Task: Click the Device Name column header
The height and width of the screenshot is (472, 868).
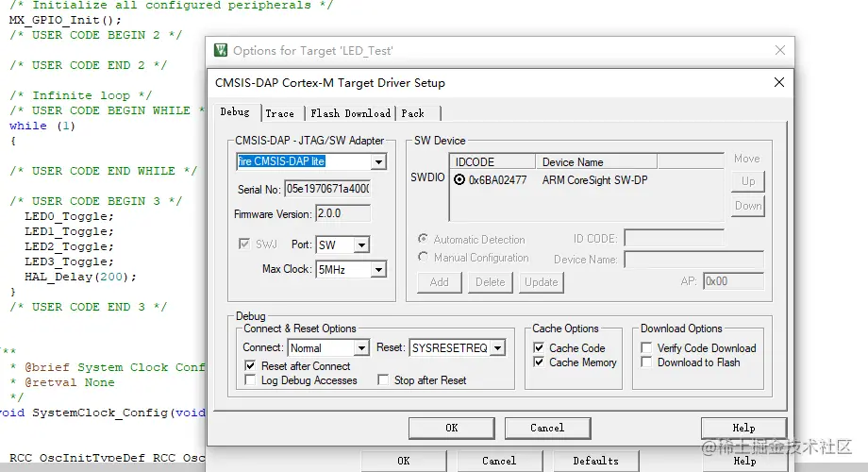Action: (596, 161)
